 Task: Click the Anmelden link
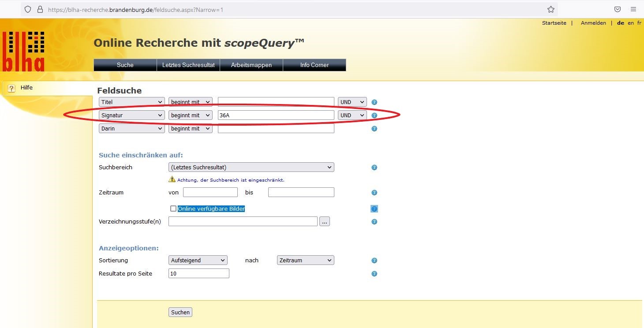[593, 23]
